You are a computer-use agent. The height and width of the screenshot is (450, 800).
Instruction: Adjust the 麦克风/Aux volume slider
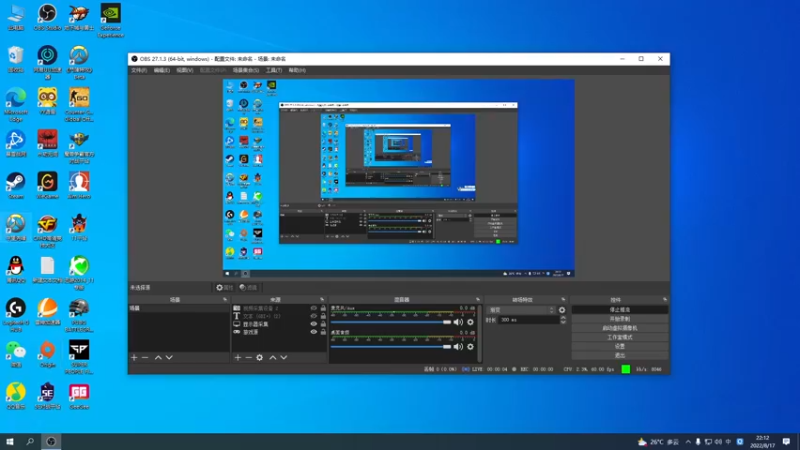click(391, 322)
